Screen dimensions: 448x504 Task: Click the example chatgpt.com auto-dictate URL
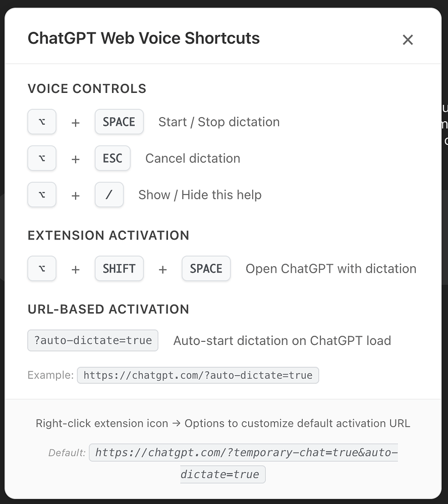point(198,375)
